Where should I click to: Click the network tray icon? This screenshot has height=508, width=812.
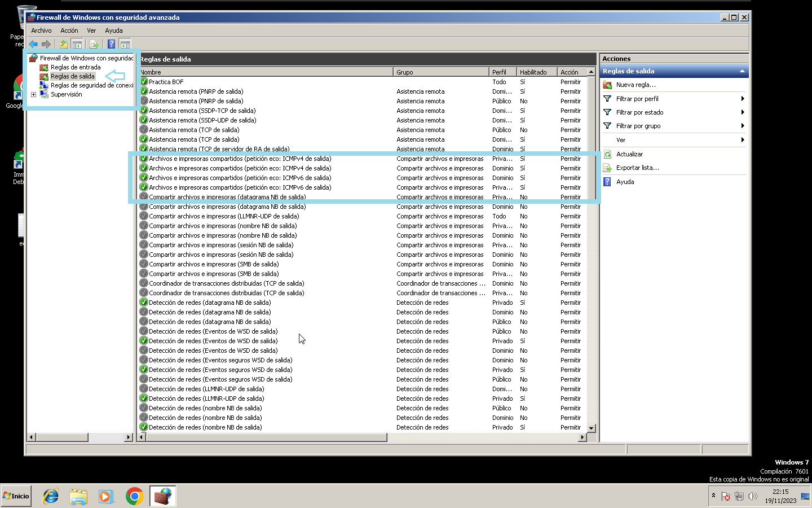[x=739, y=496]
